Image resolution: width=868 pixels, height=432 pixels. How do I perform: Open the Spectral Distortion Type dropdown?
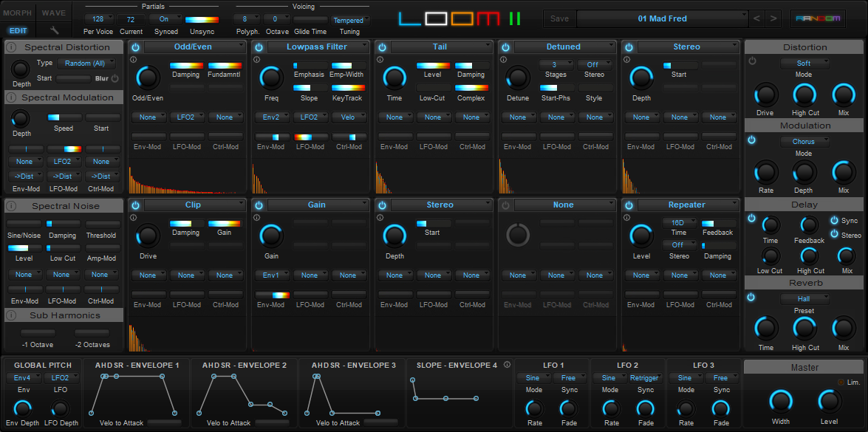click(x=86, y=64)
